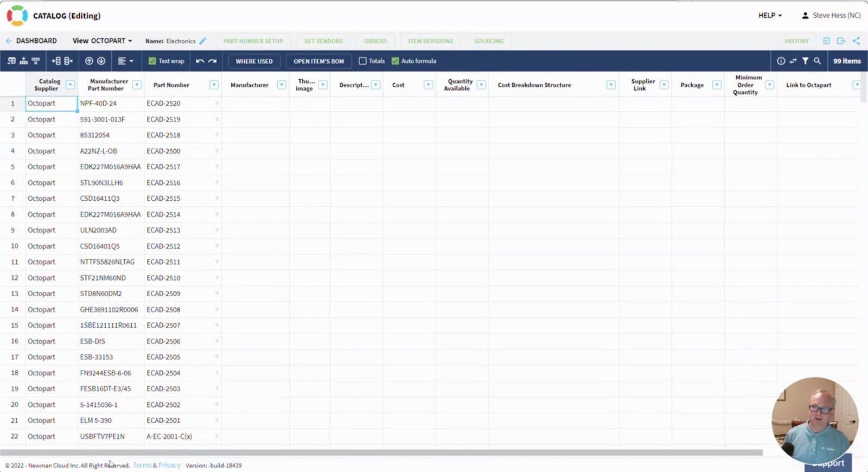868x472 pixels.
Task: Click the back arrow beside DASHBOARD
Action: 9,41
